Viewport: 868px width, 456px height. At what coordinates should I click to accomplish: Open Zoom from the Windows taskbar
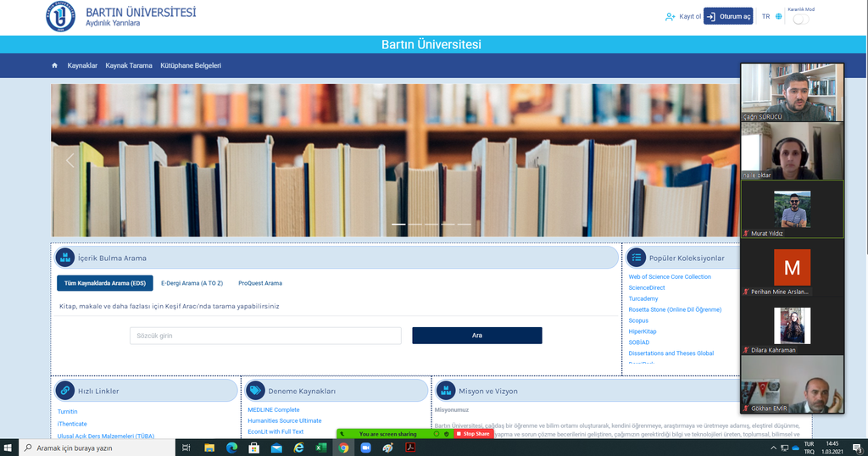coord(366,448)
